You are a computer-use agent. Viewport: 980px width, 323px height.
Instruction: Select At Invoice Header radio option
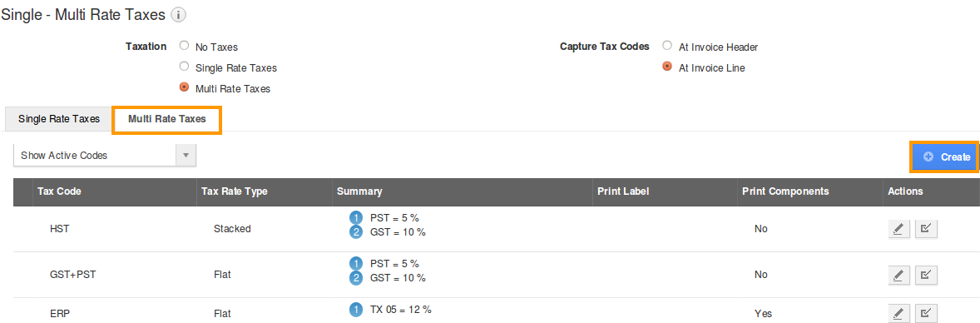[x=667, y=46]
